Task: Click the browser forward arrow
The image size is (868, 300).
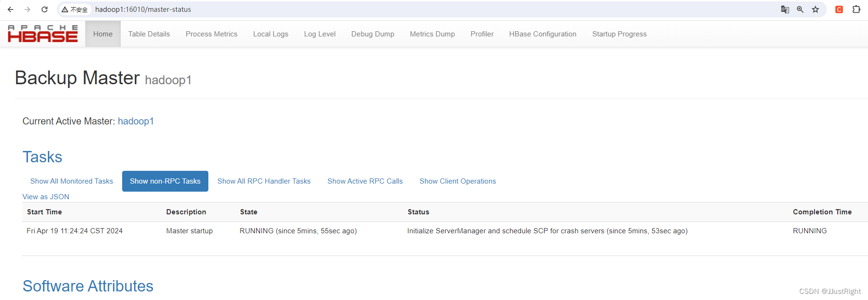Action: click(x=27, y=9)
